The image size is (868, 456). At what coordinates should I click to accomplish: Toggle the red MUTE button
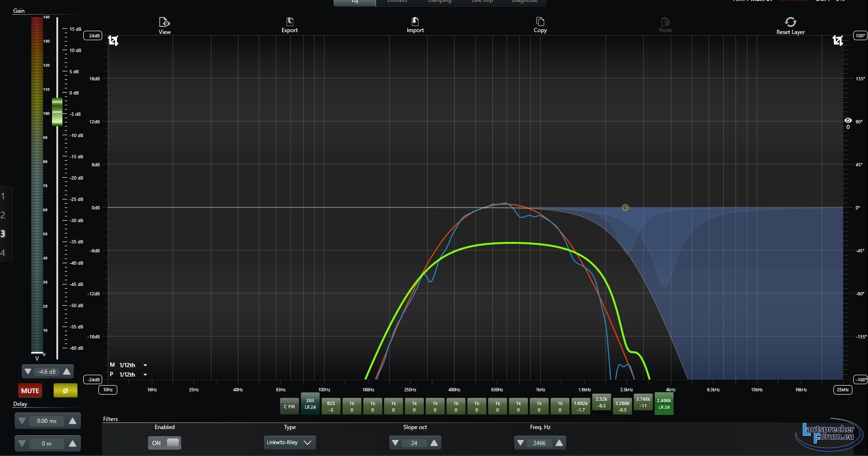(x=30, y=391)
